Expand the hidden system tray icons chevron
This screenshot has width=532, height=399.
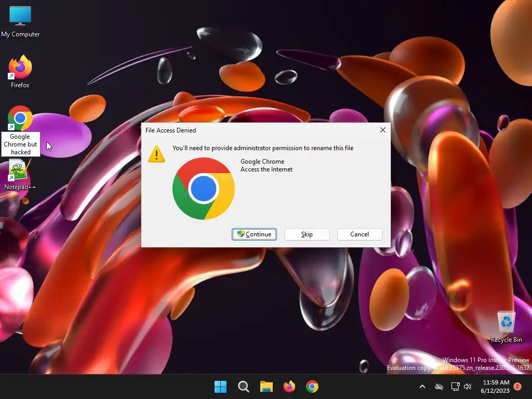[422, 387]
